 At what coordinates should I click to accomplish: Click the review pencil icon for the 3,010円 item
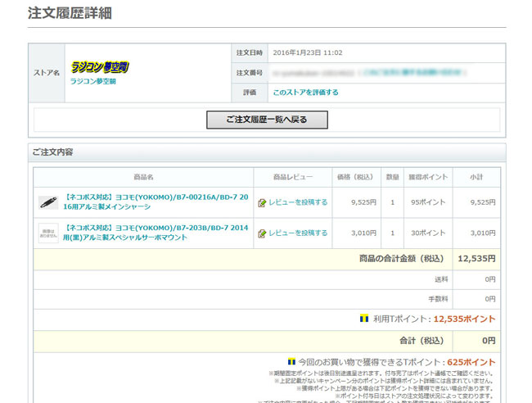tap(262, 233)
